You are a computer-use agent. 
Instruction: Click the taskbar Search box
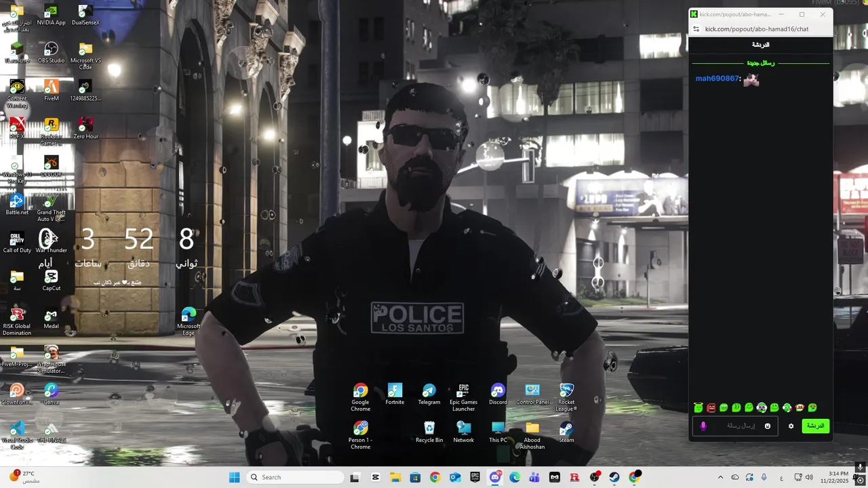295,477
